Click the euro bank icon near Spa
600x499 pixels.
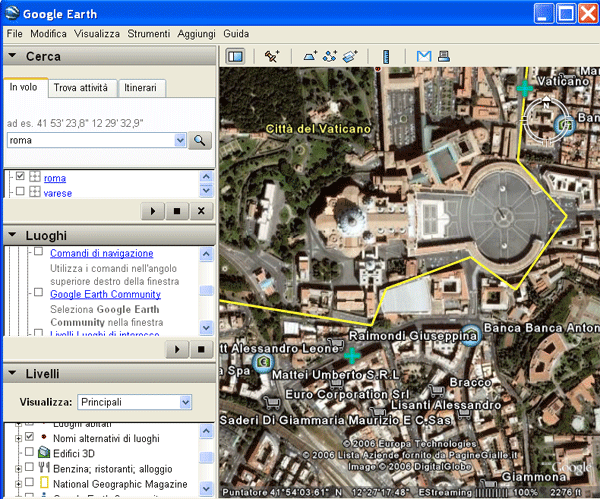point(263,362)
